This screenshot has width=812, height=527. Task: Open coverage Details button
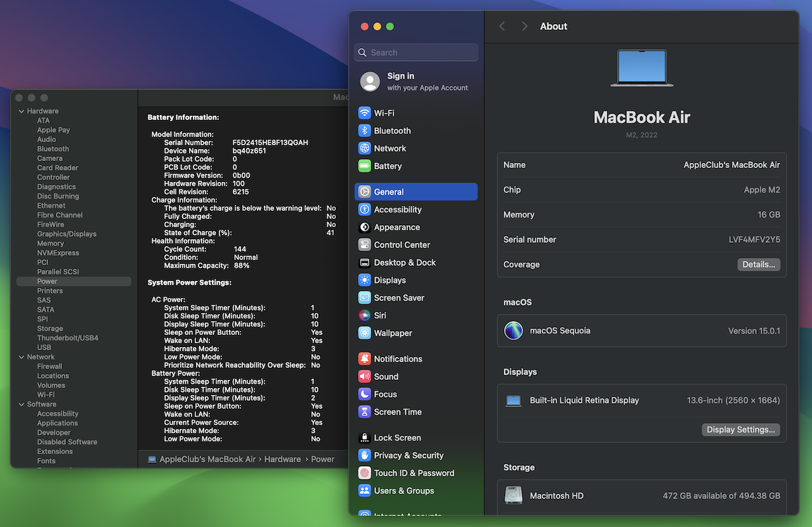[759, 264]
